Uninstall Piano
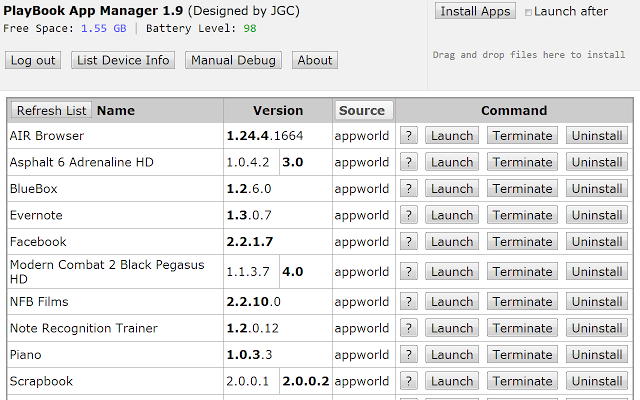 597,355
